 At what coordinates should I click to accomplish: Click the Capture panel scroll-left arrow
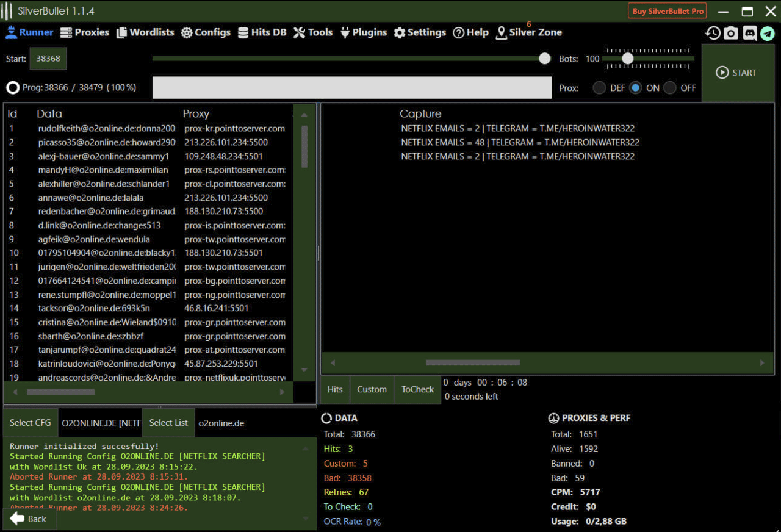pyautogui.click(x=333, y=362)
